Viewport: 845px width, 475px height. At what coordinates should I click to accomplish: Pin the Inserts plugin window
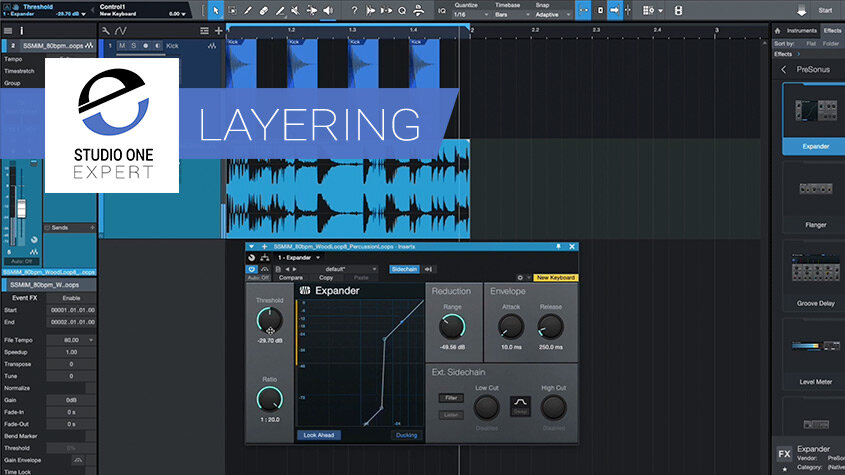(x=558, y=246)
